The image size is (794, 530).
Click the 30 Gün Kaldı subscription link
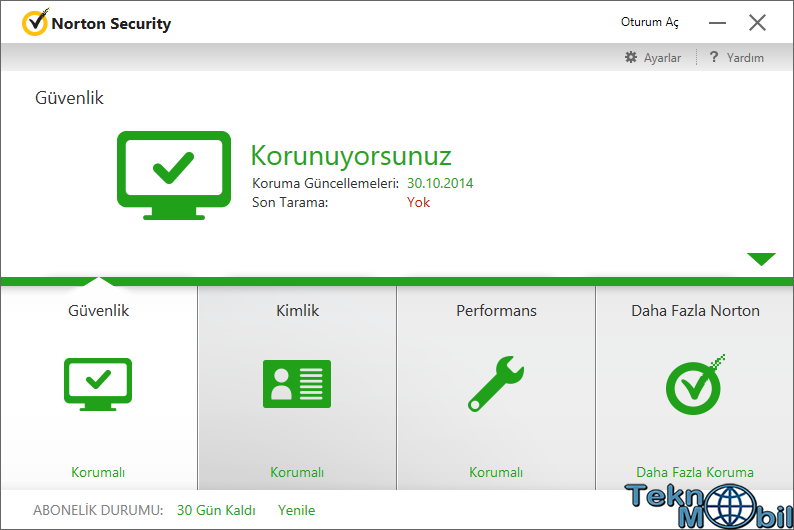216,510
